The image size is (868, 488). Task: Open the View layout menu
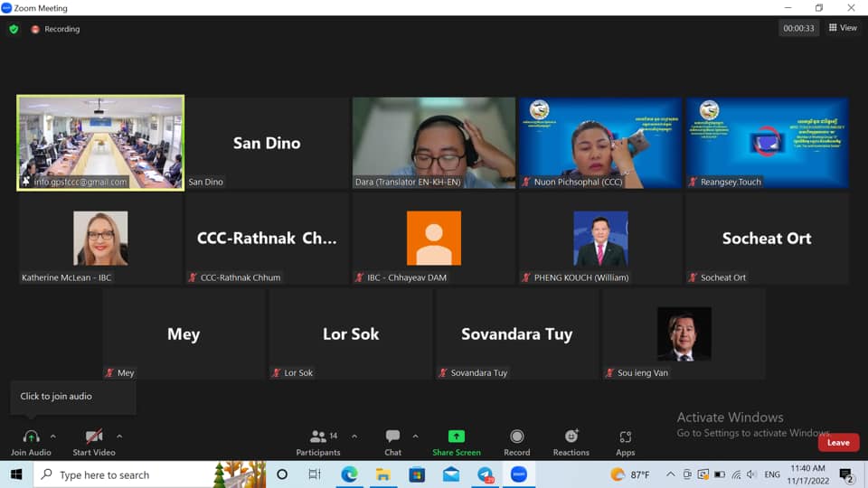tap(843, 28)
